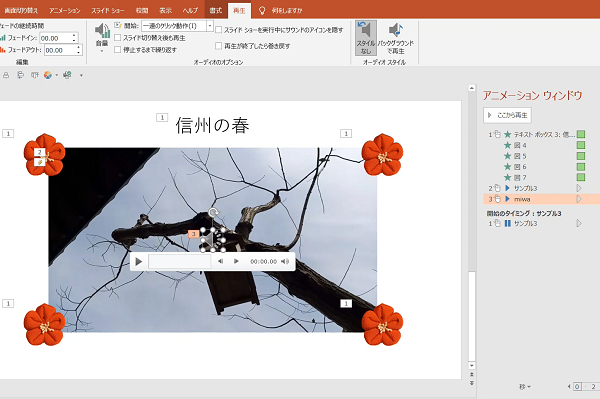
Task: Open the スライド ショー tab
Action: [108, 10]
